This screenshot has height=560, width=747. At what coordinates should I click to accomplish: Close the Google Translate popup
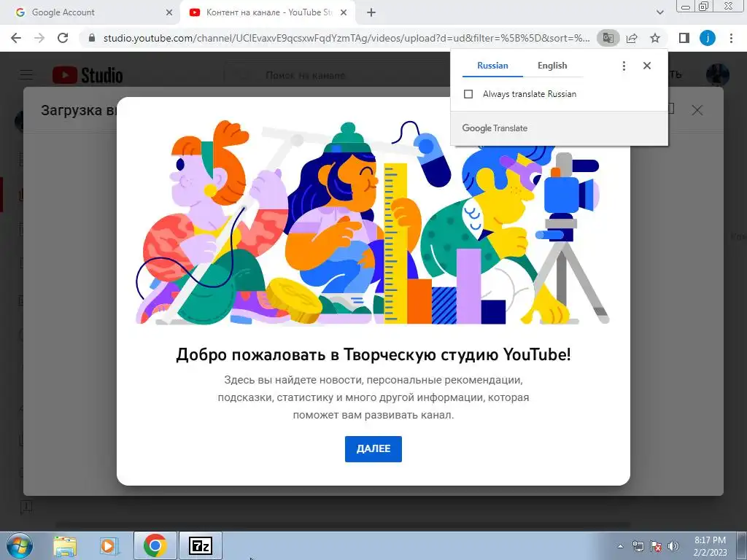646,66
